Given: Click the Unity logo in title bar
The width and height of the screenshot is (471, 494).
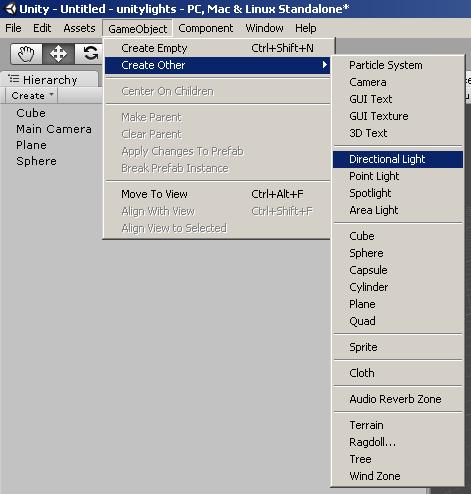Looking at the screenshot, I should (11, 9).
